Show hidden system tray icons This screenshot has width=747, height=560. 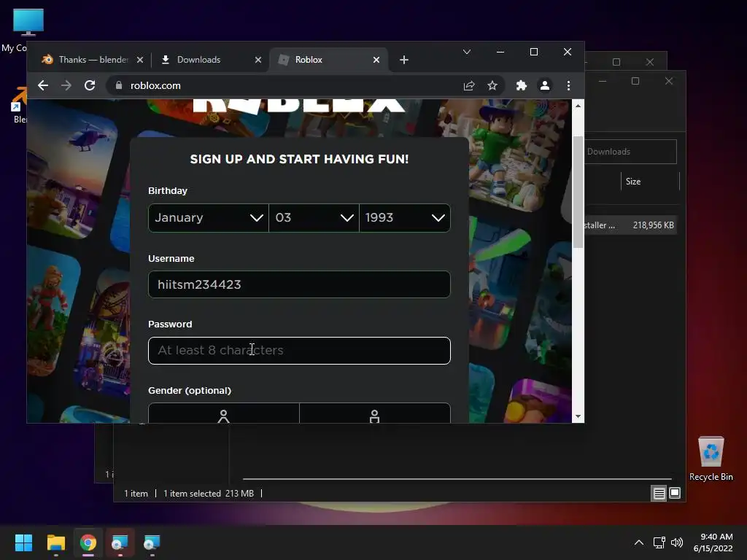(x=639, y=542)
